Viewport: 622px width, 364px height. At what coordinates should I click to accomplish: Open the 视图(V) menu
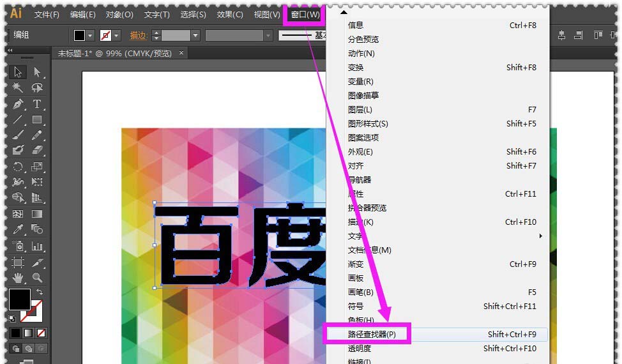click(x=267, y=15)
